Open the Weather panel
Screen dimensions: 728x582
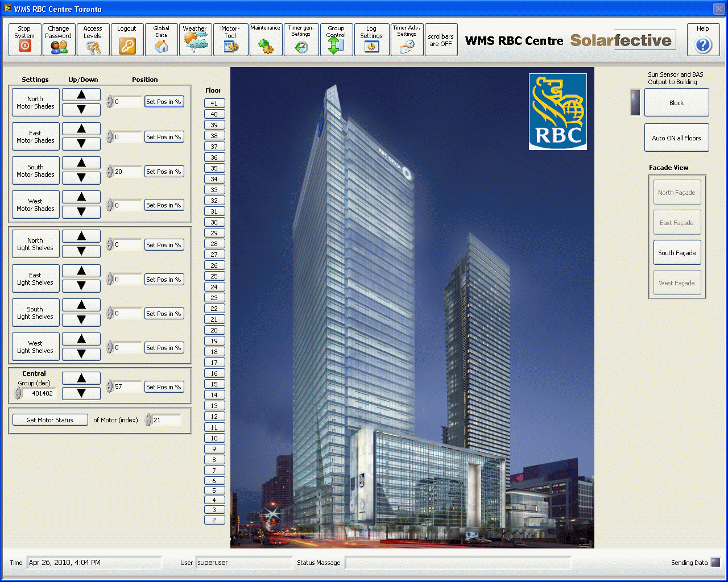point(195,39)
